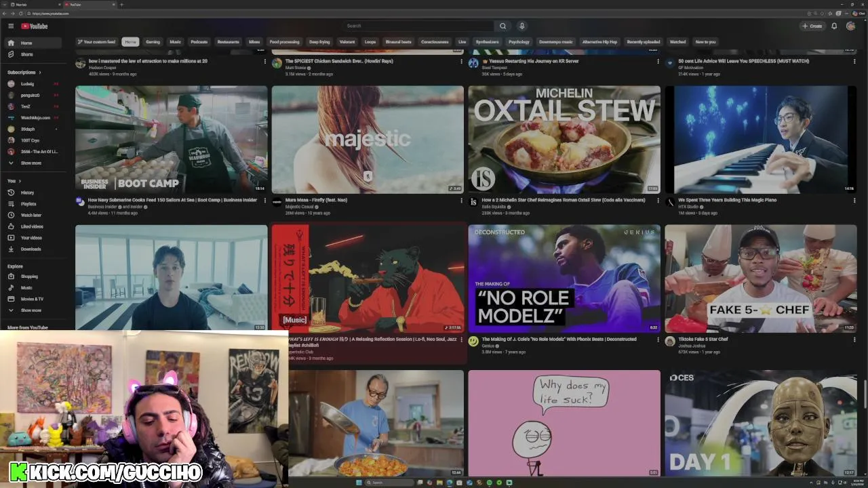Select the Deep frying filter chip
The width and height of the screenshot is (868, 488).
[x=319, y=42]
